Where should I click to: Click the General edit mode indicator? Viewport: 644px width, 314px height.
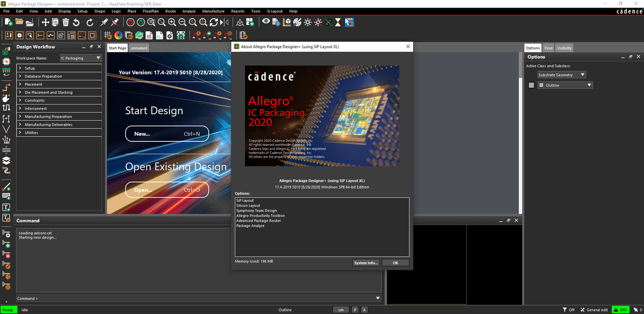pos(594,310)
